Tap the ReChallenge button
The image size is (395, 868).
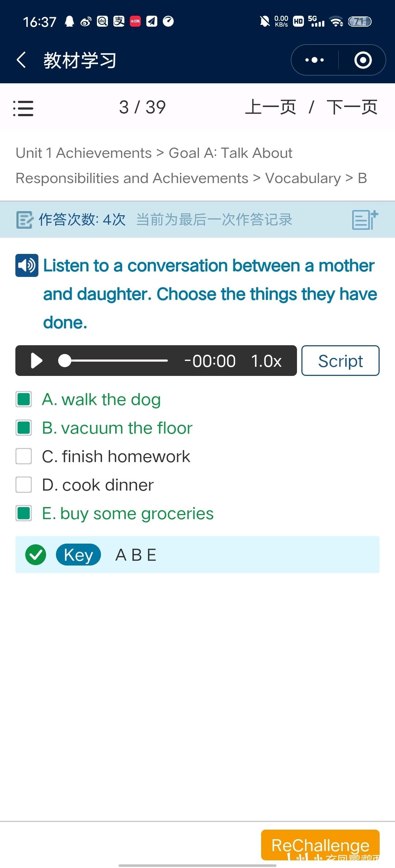coord(320,845)
